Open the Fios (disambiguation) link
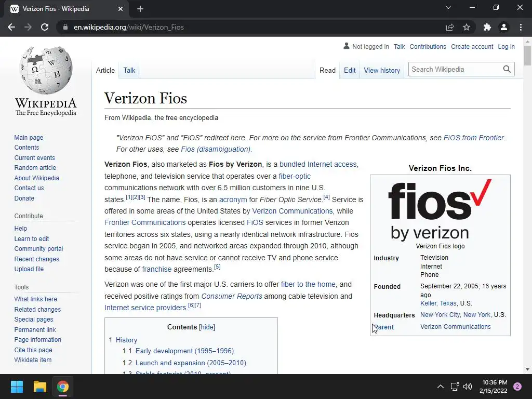This screenshot has height=399, width=532. (x=216, y=149)
